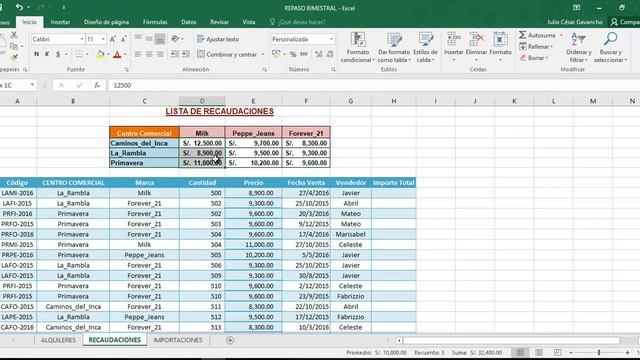Screen dimensions: 640x360
Task: Apply thousands separator style icon
Action: 304,54
